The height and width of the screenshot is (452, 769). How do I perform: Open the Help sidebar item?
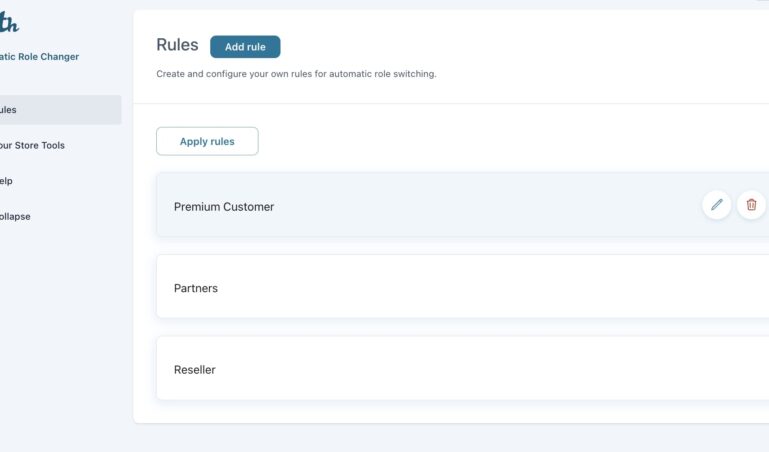(x=6, y=181)
